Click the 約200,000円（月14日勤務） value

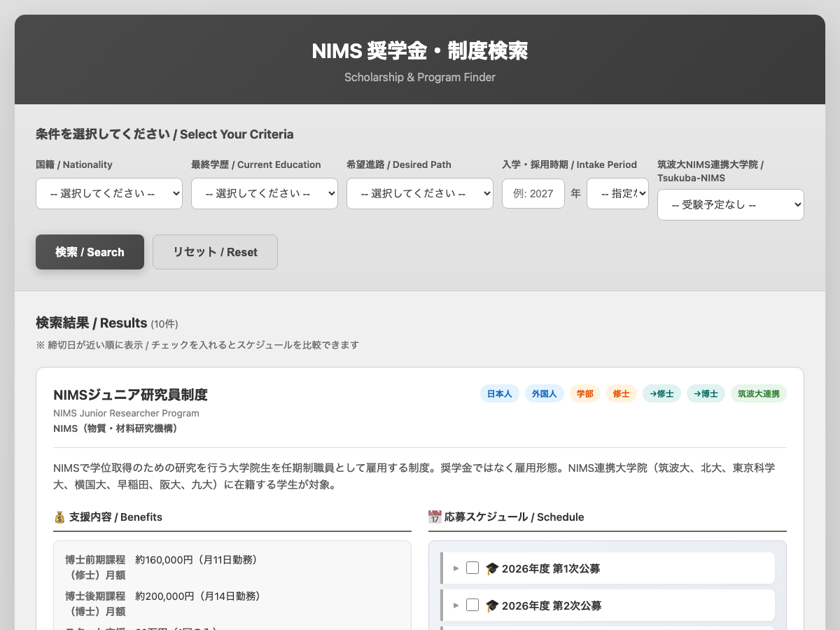(x=198, y=596)
